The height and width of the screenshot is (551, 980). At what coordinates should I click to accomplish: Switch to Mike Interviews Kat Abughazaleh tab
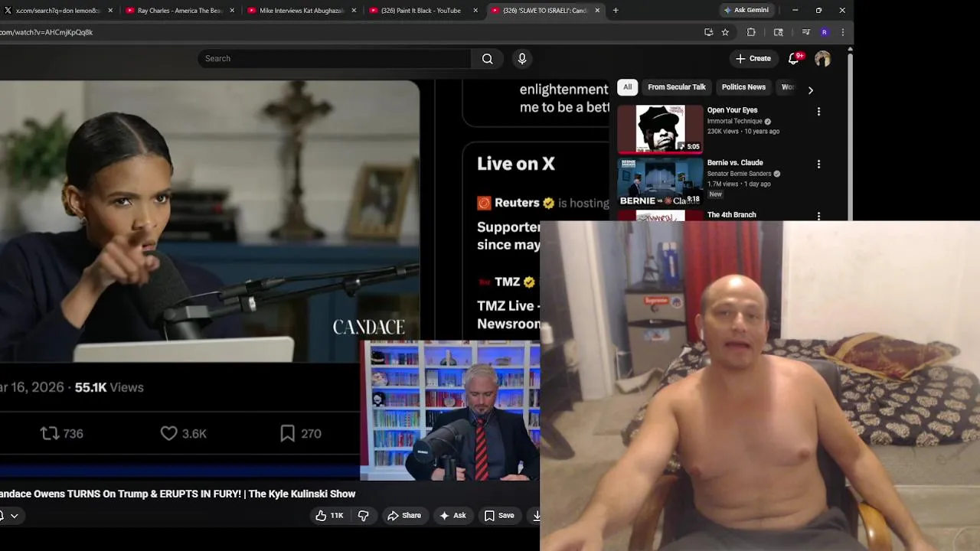(301, 11)
